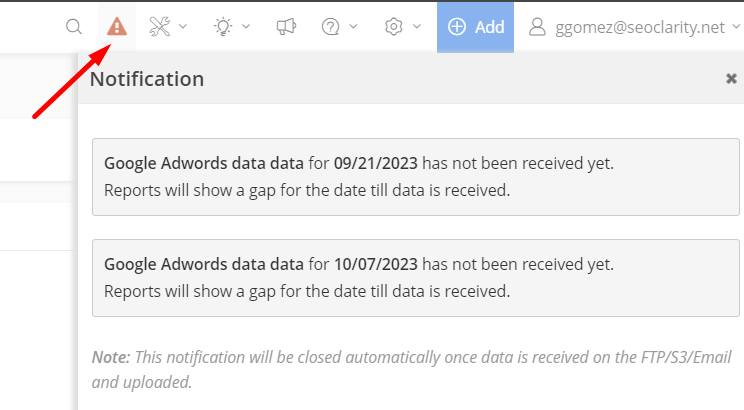Screen dimensions: 744x410
Task: Open the warning triangle alerts icon
Action: [117, 27]
